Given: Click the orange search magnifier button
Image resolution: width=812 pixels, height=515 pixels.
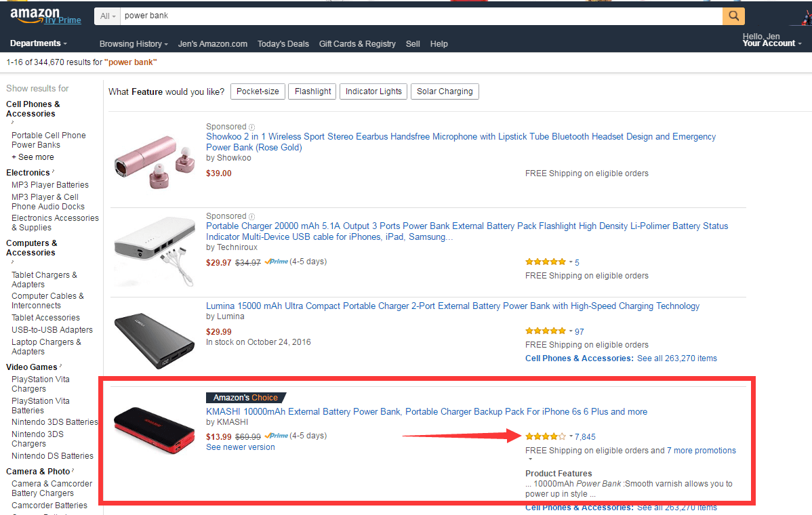Looking at the screenshot, I should click(x=733, y=16).
